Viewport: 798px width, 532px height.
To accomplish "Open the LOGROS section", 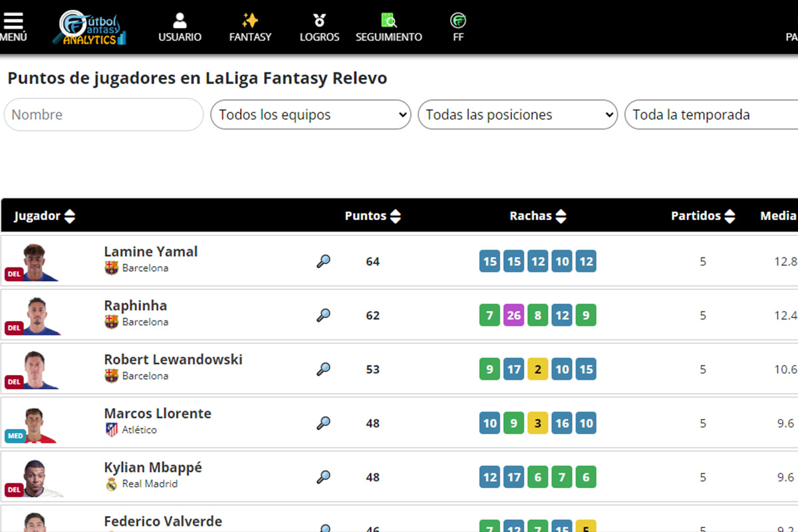I will tap(319, 27).
